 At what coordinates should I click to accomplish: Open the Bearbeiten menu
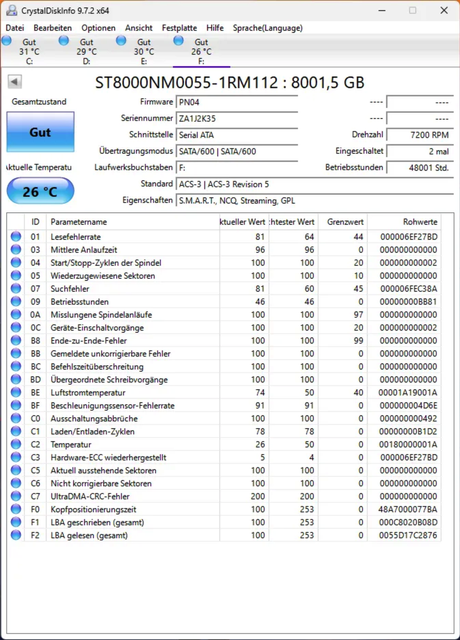(x=53, y=28)
